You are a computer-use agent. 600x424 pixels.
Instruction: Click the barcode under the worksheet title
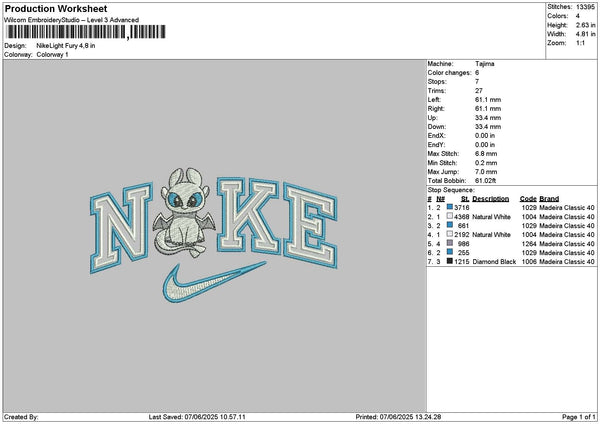coord(86,32)
